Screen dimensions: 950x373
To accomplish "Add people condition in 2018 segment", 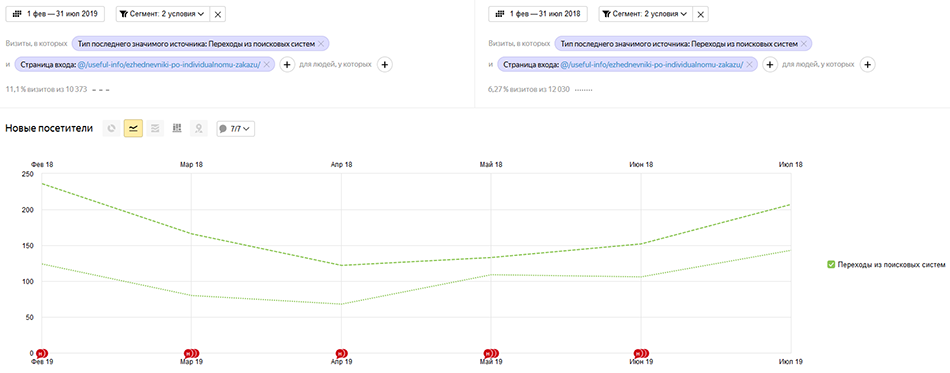I will [x=868, y=64].
